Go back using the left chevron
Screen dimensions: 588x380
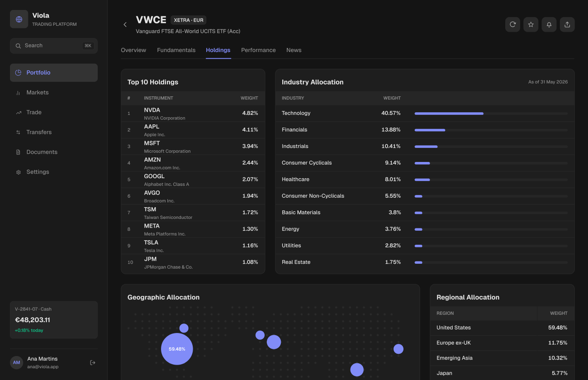click(x=125, y=24)
